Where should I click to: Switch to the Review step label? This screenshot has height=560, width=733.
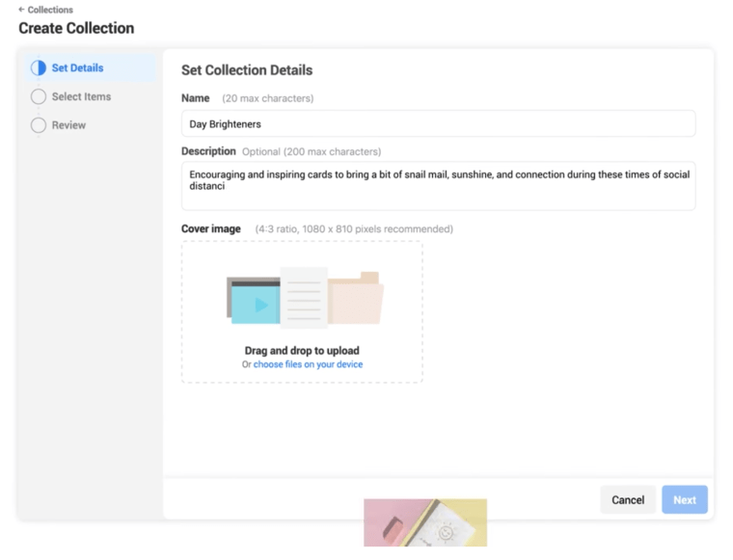68,125
